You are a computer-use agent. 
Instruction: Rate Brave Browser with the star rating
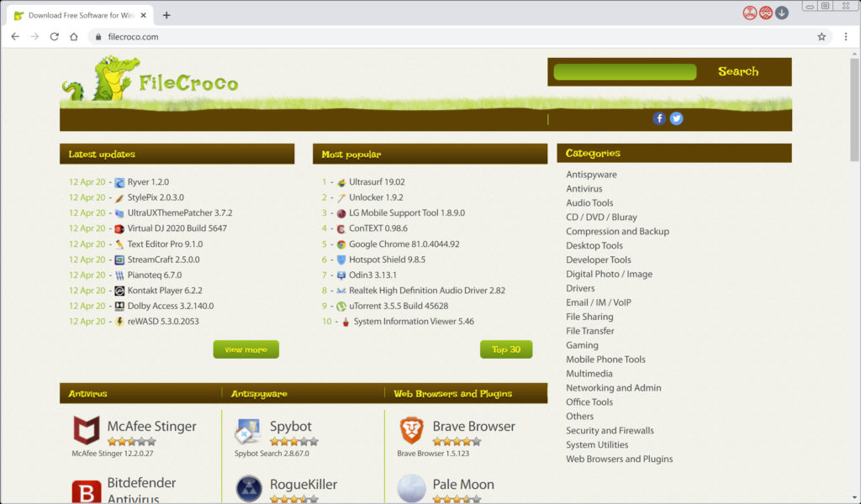tap(457, 442)
